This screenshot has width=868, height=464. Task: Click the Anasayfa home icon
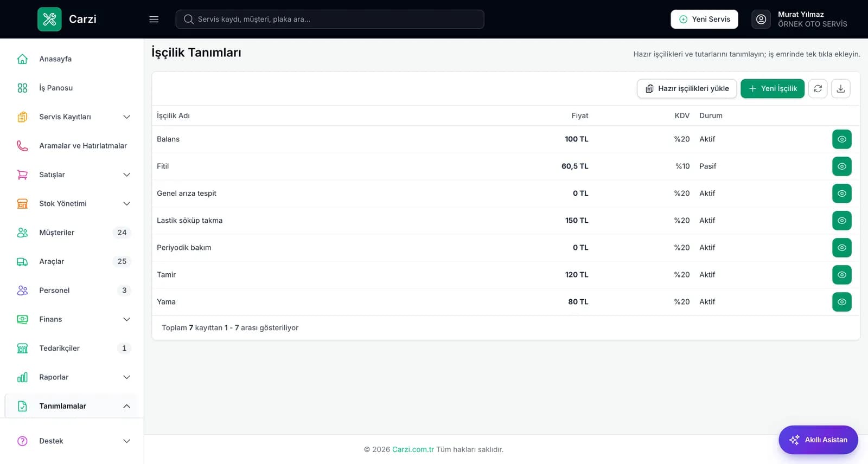point(22,59)
